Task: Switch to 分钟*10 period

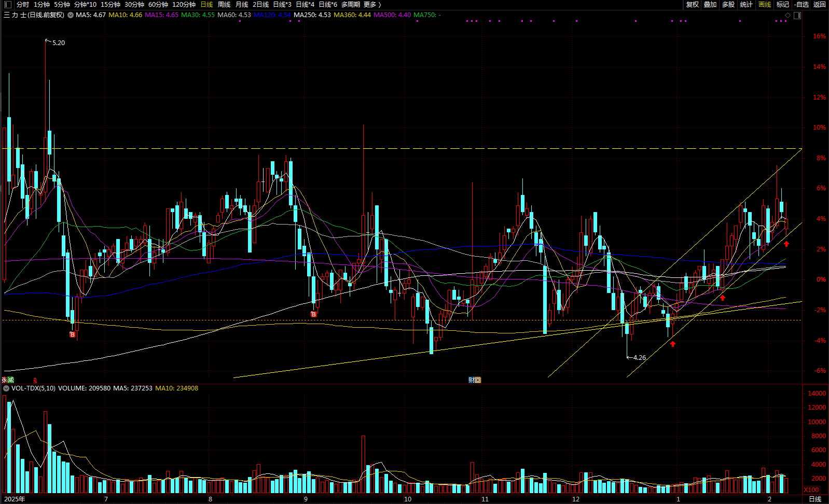Action: [85, 4]
